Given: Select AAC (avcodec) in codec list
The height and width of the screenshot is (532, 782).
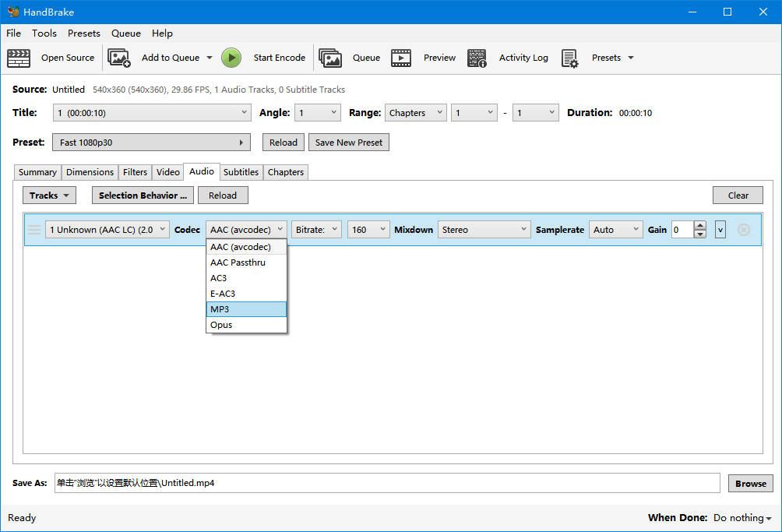Looking at the screenshot, I should coord(246,247).
